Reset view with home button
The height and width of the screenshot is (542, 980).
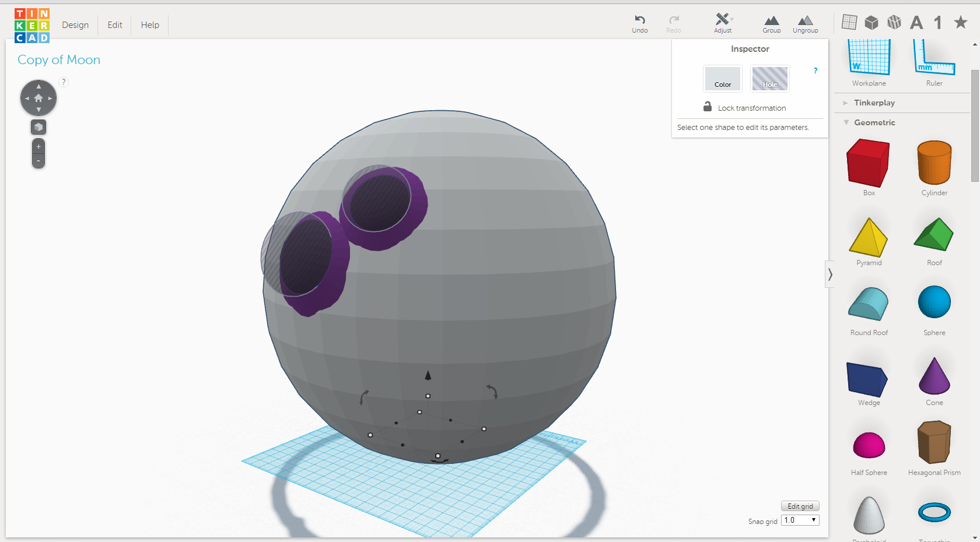coord(38,98)
